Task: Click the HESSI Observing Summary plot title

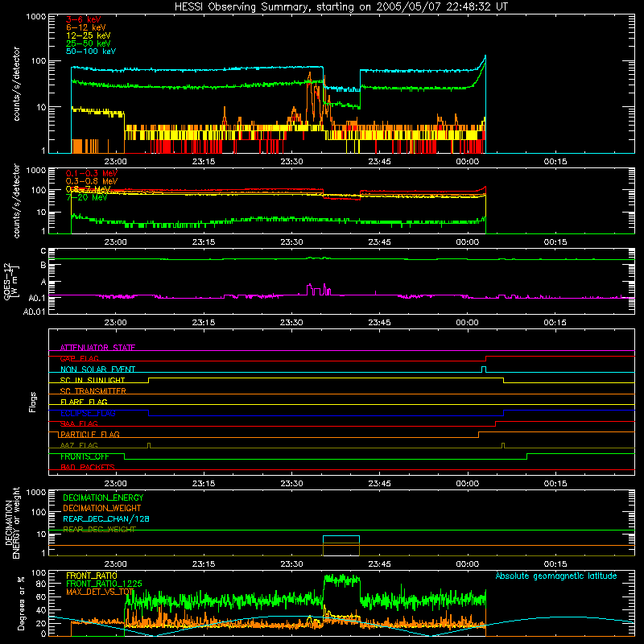Action: click(341, 7)
